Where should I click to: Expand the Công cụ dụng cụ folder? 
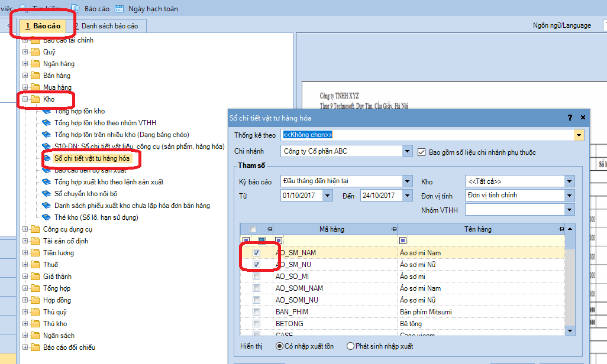25,229
